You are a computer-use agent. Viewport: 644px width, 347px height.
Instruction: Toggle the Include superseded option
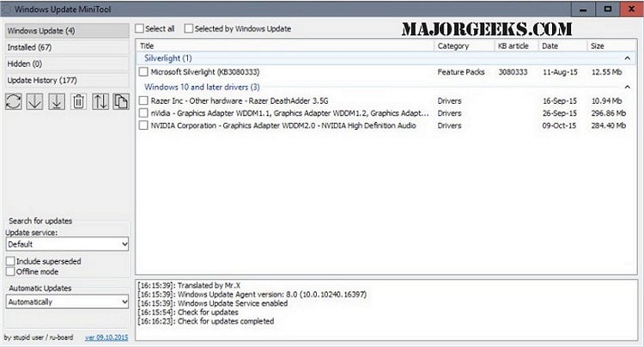click(10, 261)
